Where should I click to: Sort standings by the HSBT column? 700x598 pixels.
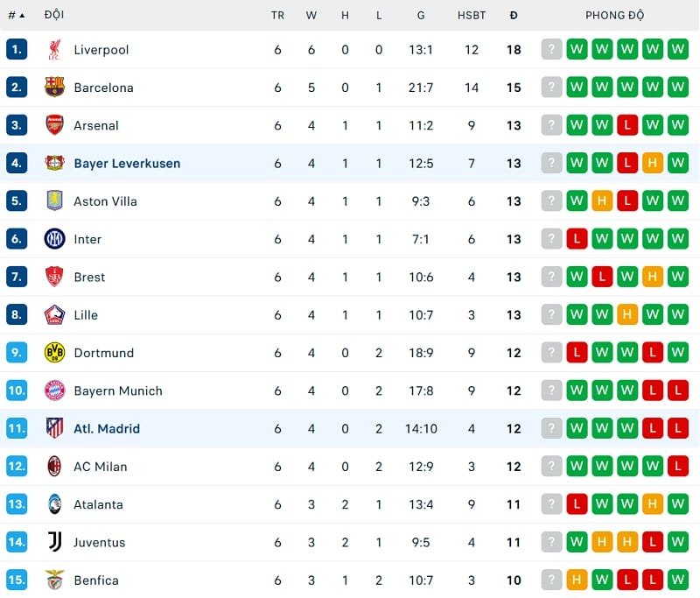[472, 15]
